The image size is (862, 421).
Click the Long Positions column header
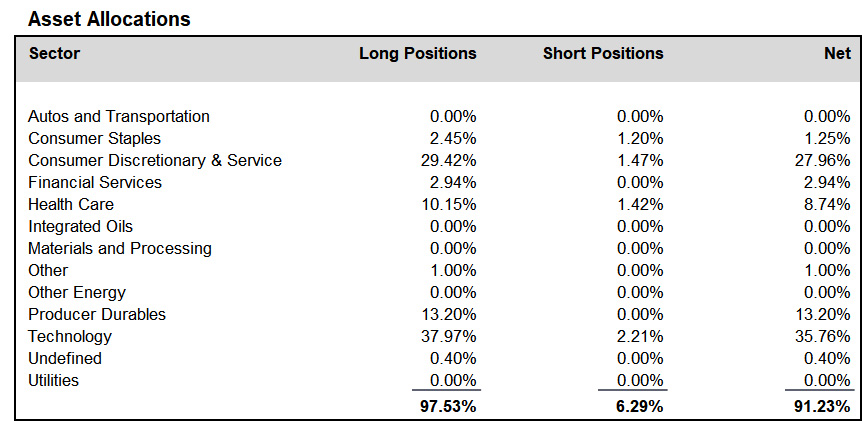(418, 53)
